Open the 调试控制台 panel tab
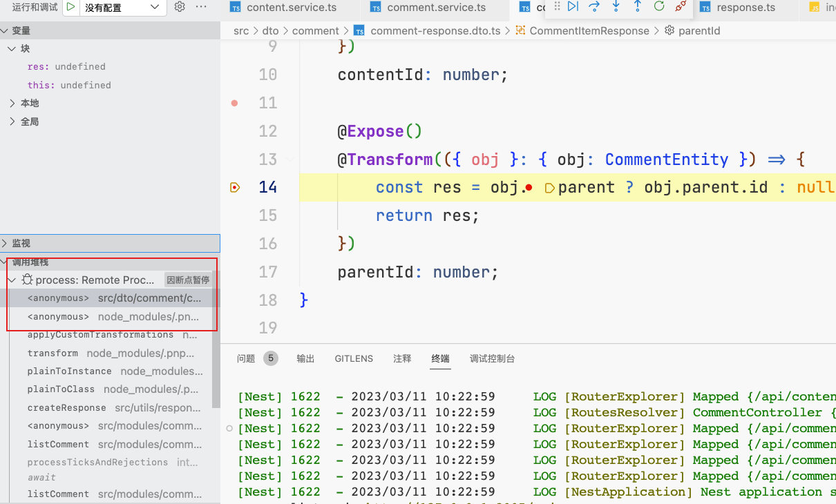 point(492,358)
